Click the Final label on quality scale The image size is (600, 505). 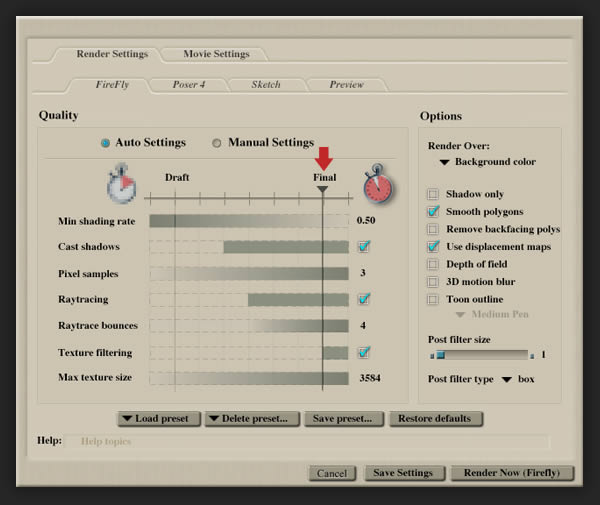coord(324,178)
